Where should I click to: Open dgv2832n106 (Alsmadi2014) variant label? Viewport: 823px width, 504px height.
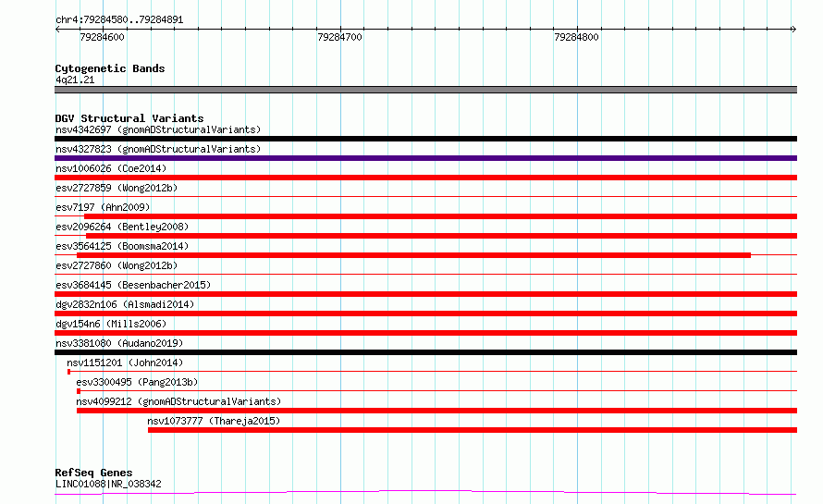coord(125,304)
